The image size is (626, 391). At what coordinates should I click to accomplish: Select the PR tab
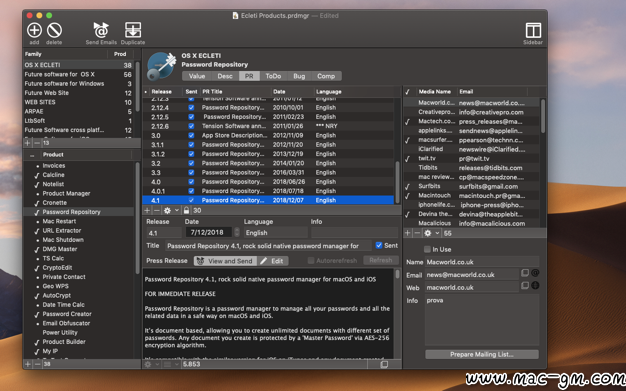(249, 76)
